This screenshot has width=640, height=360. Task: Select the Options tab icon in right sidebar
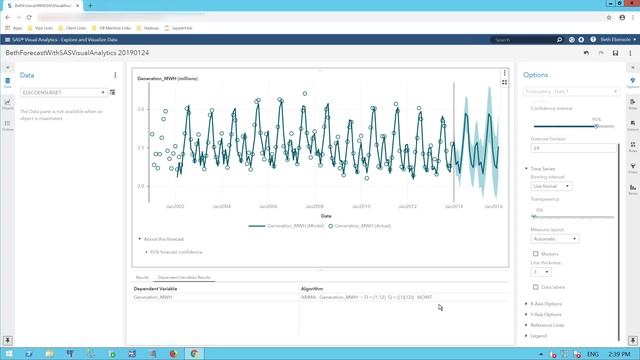click(633, 82)
